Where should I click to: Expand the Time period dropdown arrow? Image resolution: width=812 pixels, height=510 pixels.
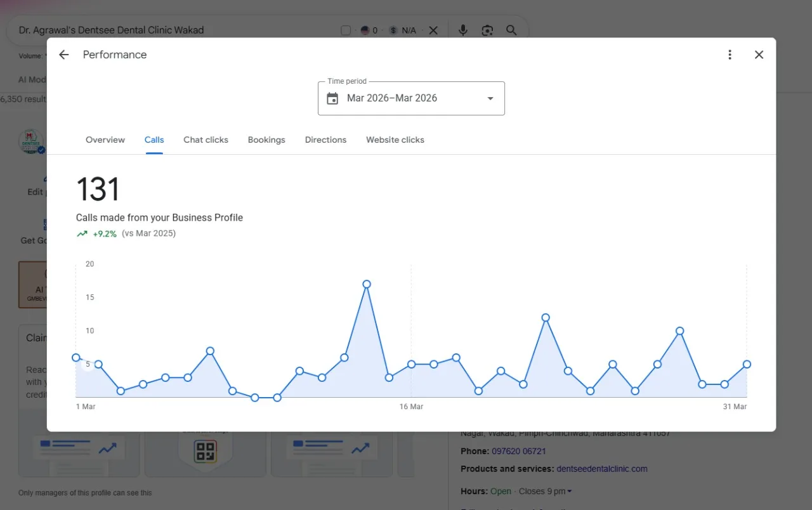point(490,98)
